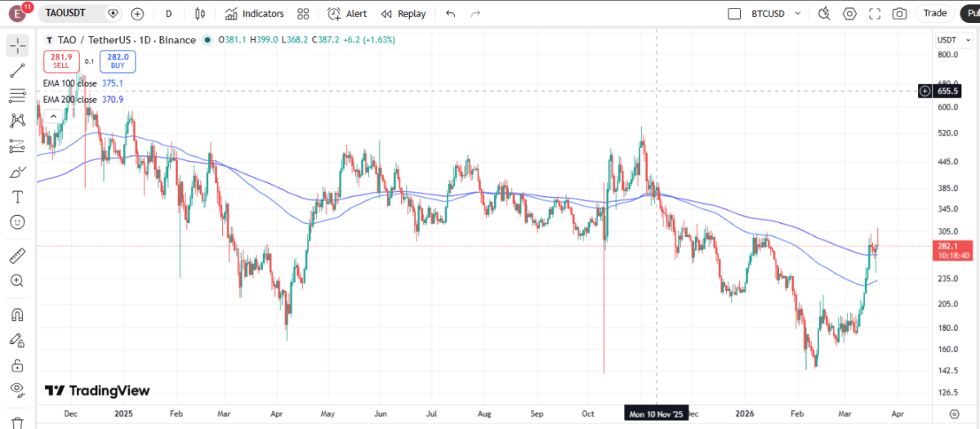The image size is (980, 429).
Task: Create an Alert
Action: point(347,14)
